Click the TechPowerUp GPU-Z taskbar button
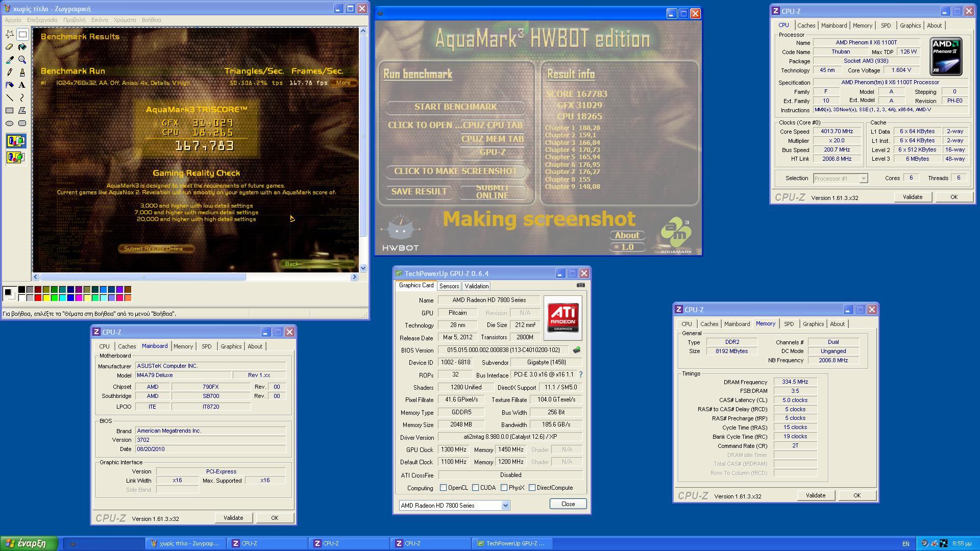980x551 pixels. click(511, 544)
